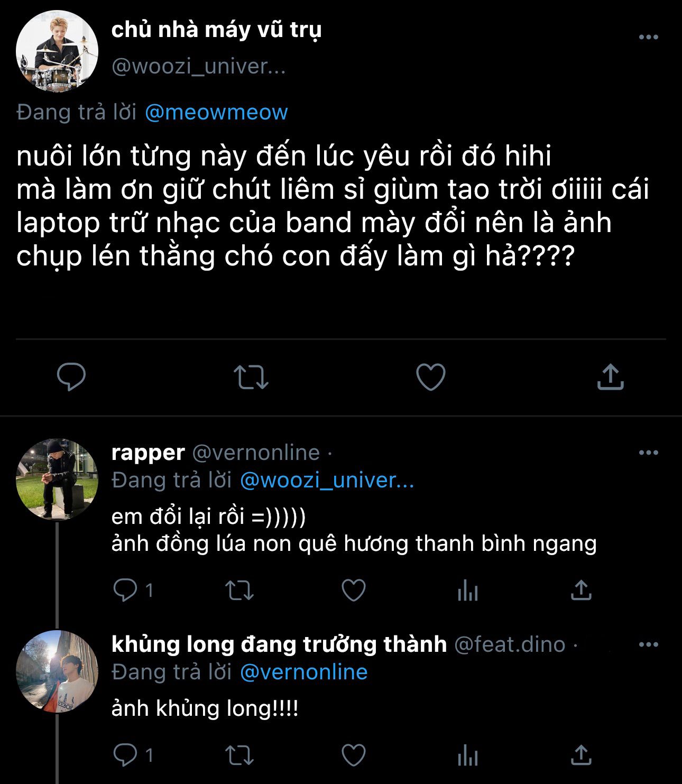Open rapper's profile picture
This screenshot has width=682, height=784.
57,479
